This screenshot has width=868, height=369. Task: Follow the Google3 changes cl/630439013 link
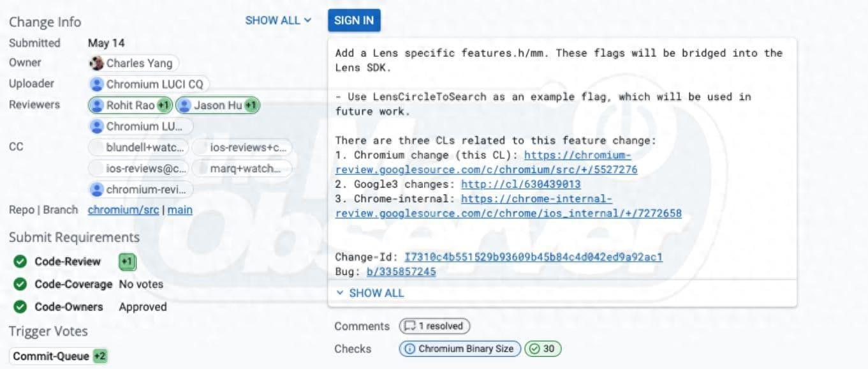[x=520, y=184]
